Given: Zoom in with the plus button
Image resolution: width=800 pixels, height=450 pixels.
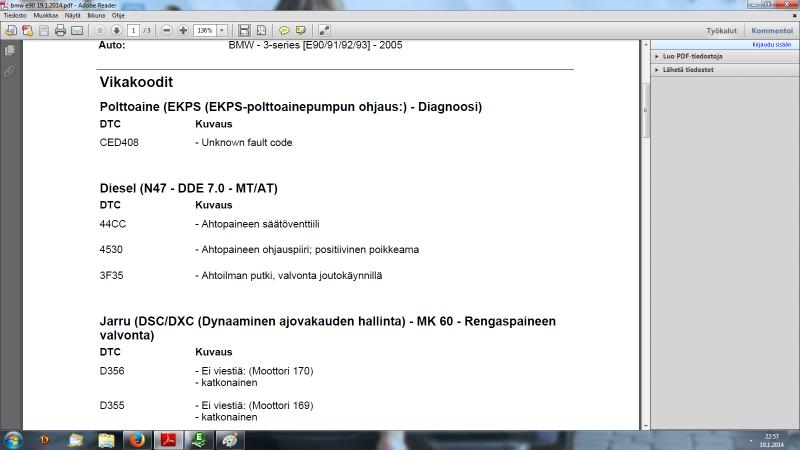Looking at the screenshot, I should tap(183, 31).
